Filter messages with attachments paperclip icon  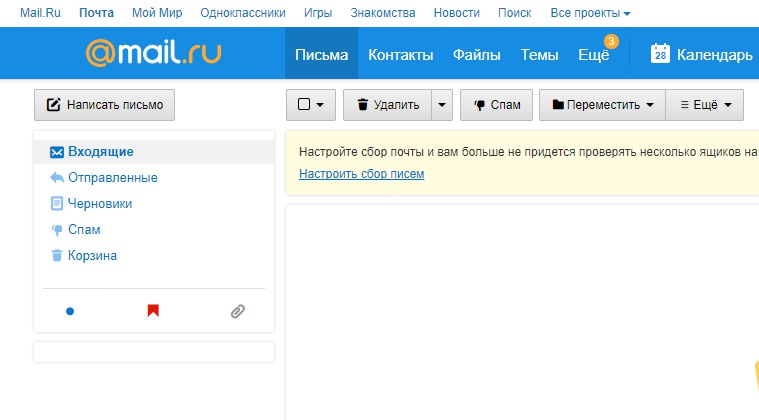[238, 311]
